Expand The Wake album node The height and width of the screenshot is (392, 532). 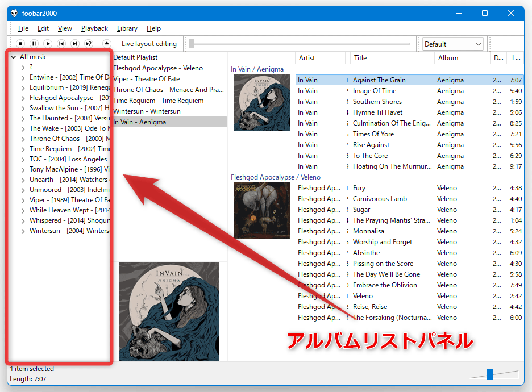(x=23, y=128)
